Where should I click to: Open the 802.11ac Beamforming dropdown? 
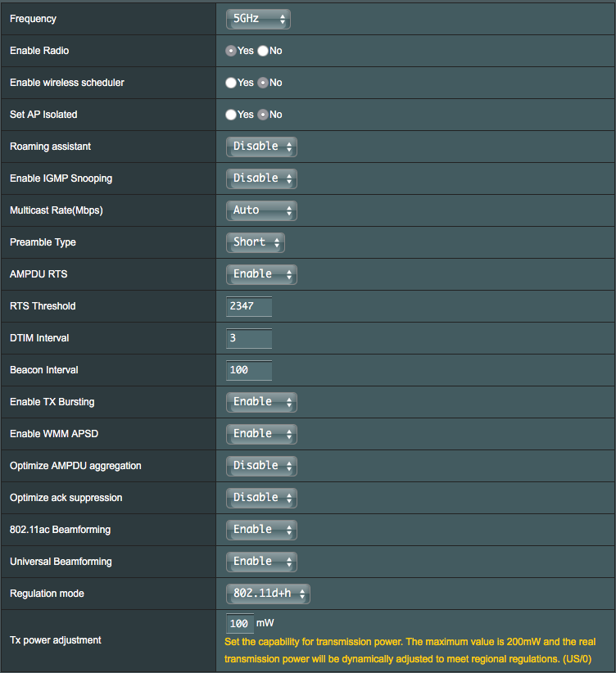coord(261,530)
